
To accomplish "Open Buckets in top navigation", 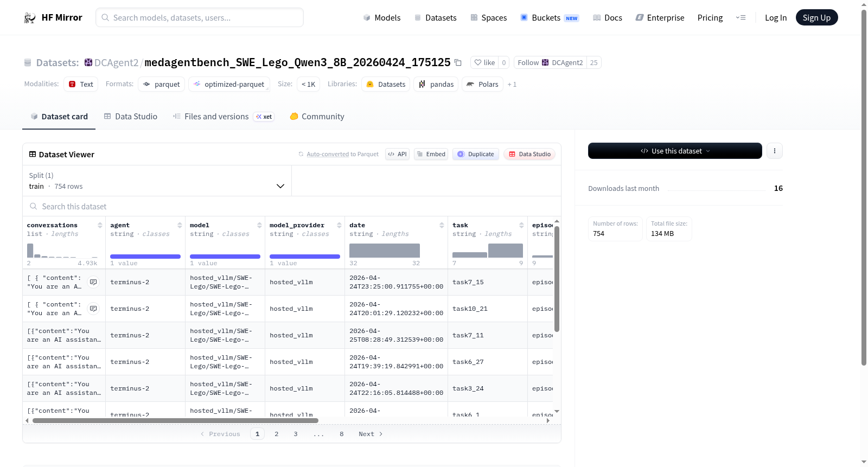I will pos(550,17).
